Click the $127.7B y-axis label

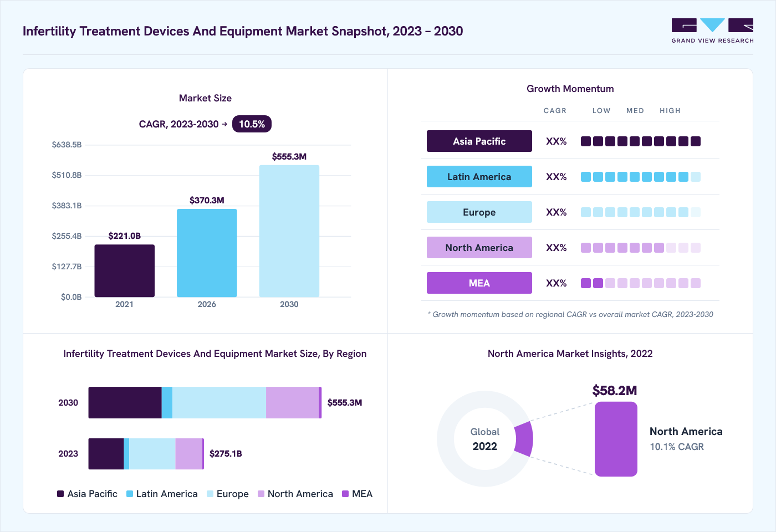click(67, 267)
